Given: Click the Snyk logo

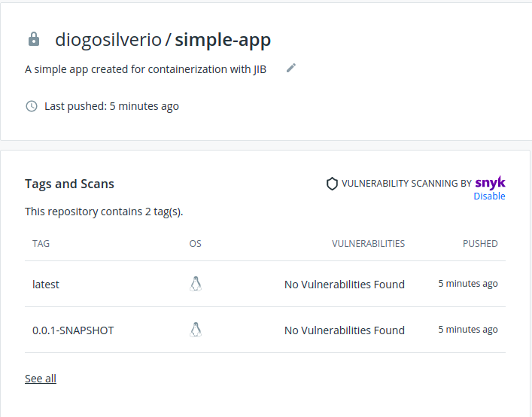Looking at the screenshot, I should pyautogui.click(x=490, y=183).
